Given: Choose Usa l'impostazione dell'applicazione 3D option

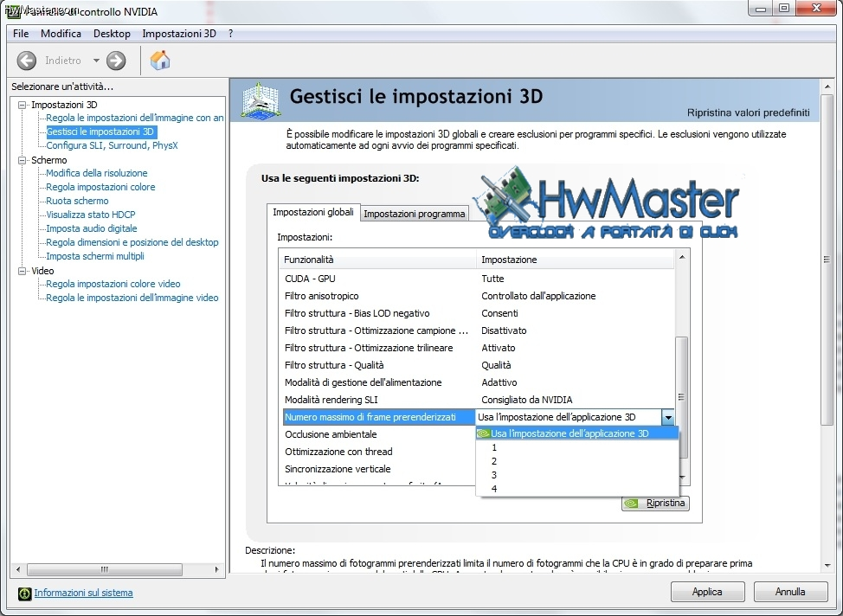Looking at the screenshot, I should [x=577, y=433].
